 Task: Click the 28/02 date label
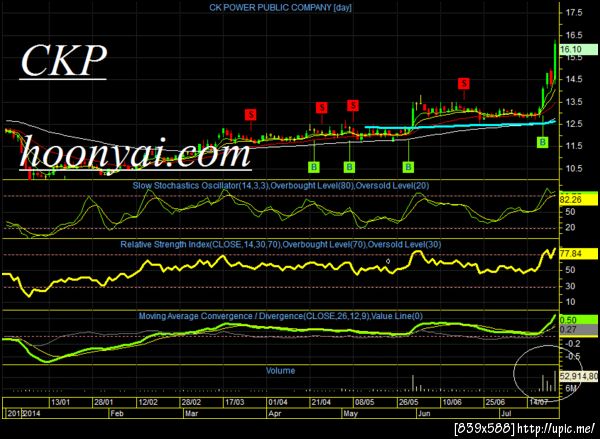coord(191,402)
